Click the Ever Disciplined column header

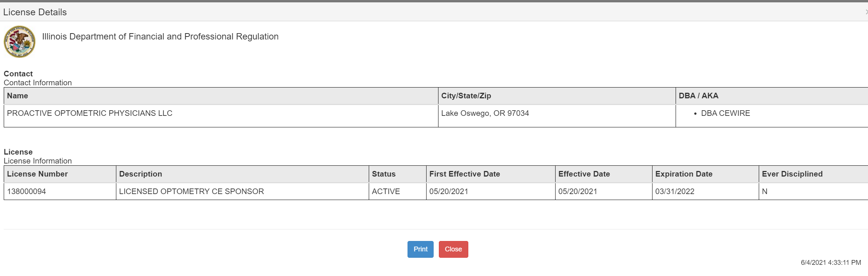pyautogui.click(x=813, y=174)
